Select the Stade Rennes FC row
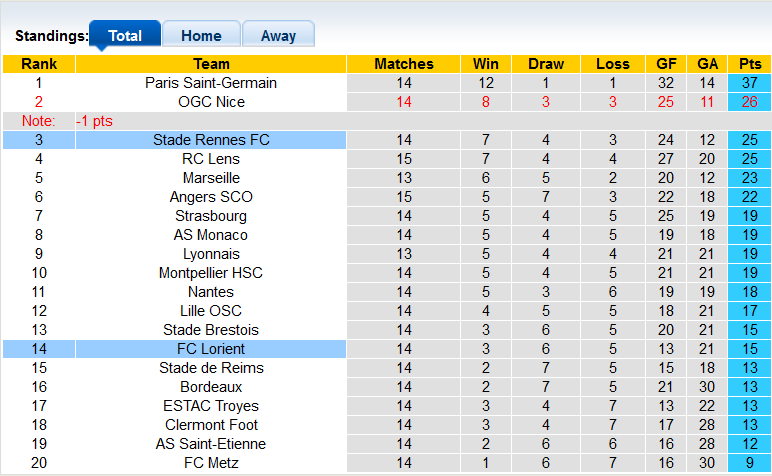This screenshot has height=476, width=772. (x=211, y=140)
